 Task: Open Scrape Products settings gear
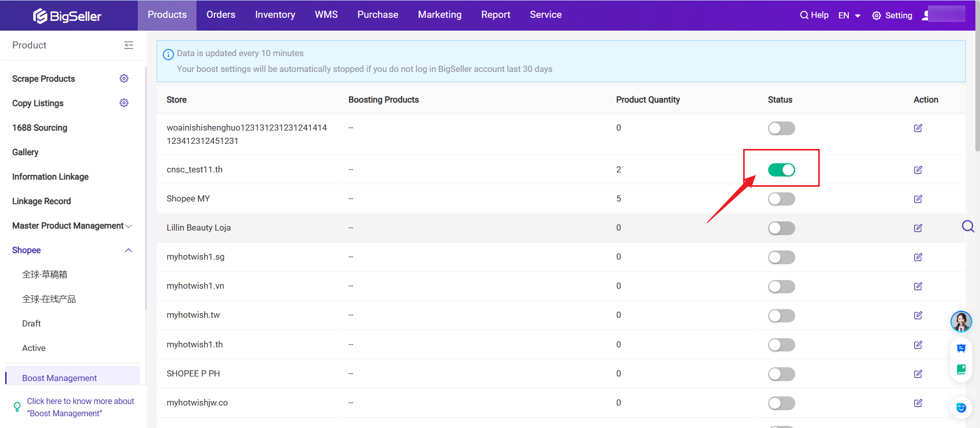pyautogui.click(x=124, y=79)
